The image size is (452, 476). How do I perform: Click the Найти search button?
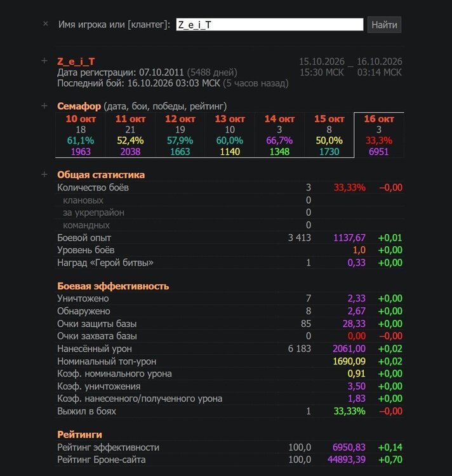(x=384, y=25)
